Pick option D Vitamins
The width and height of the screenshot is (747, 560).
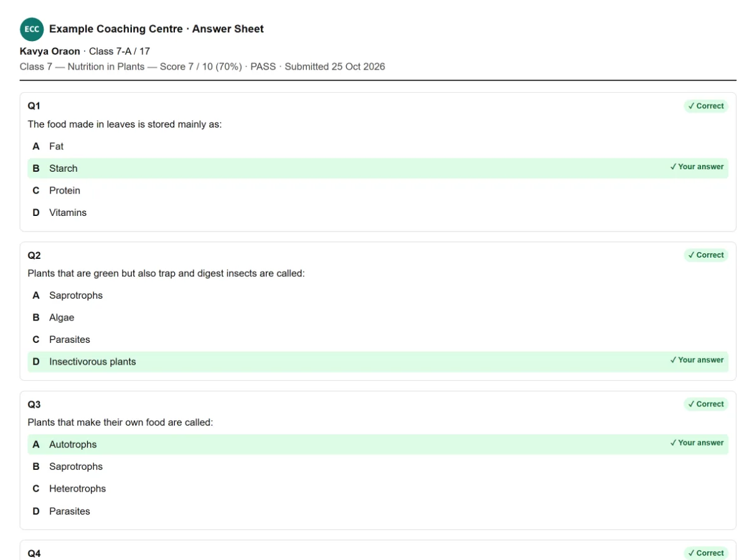[x=378, y=213]
